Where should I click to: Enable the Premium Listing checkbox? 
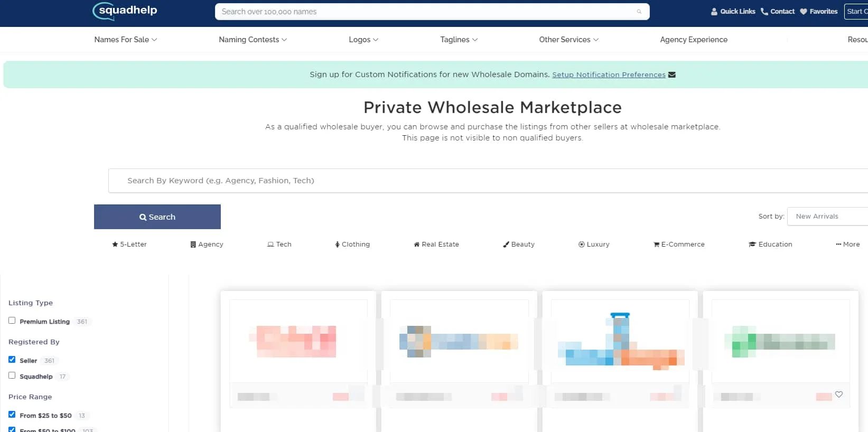(x=12, y=321)
